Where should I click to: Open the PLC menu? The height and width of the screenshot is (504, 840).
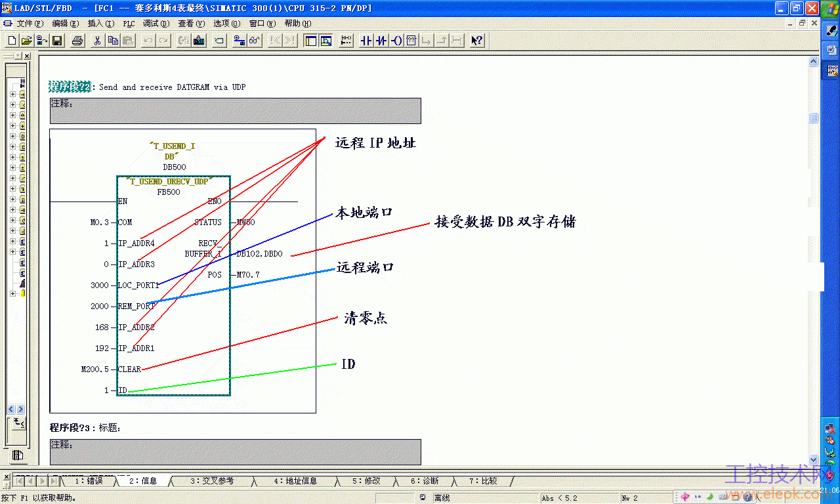coord(129,23)
